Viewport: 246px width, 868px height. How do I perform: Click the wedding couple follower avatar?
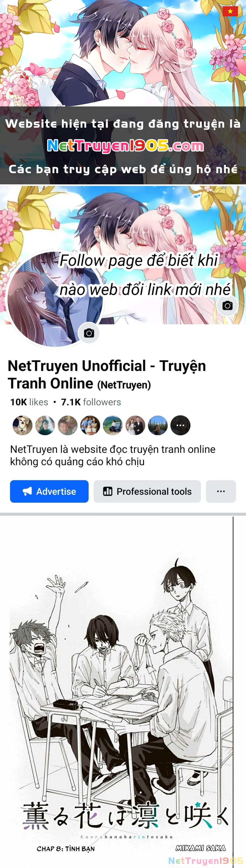(135, 425)
